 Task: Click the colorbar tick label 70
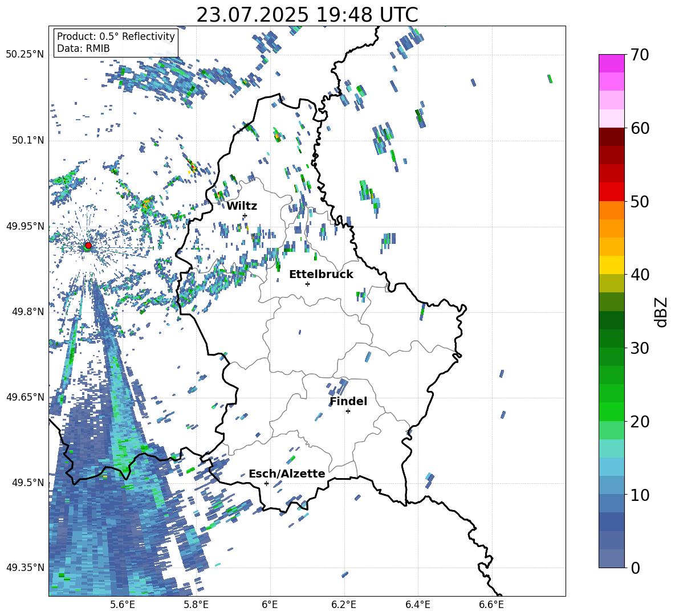640,55
